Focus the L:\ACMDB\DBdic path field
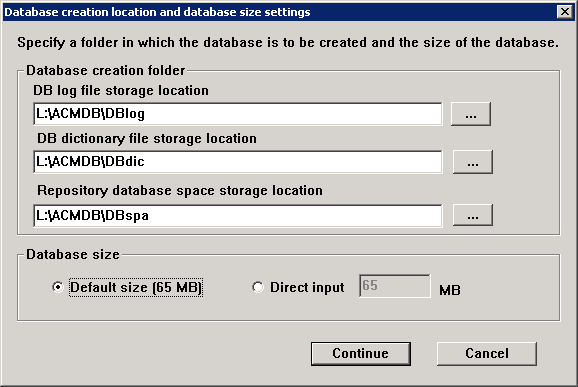Image resolution: width=578 pixels, height=387 pixels. coord(238,162)
